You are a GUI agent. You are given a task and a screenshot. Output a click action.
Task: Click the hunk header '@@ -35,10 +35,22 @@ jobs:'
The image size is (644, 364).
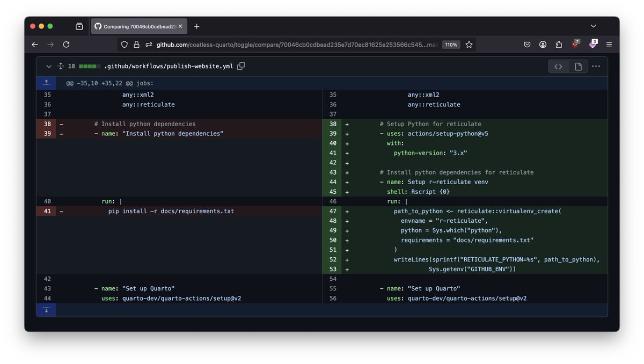tap(110, 83)
